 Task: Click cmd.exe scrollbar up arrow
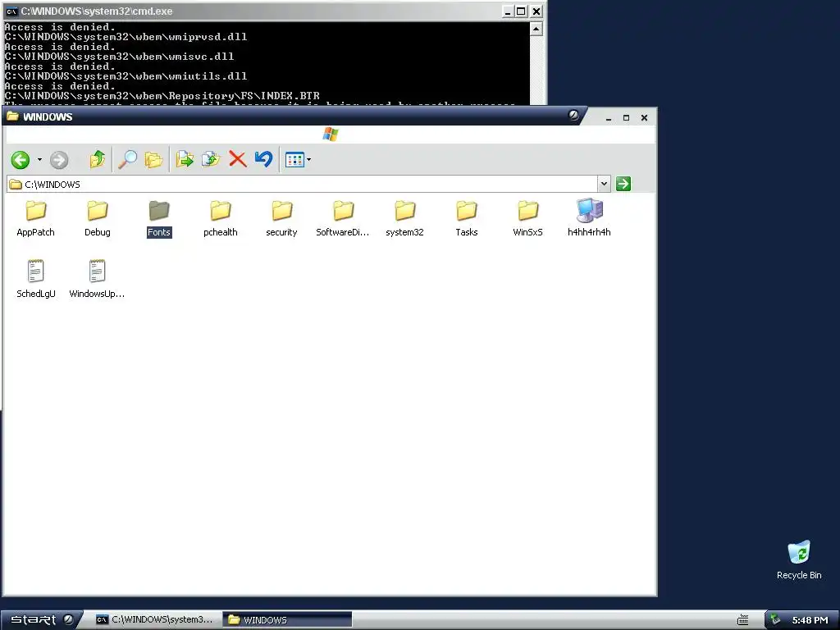tap(536, 29)
